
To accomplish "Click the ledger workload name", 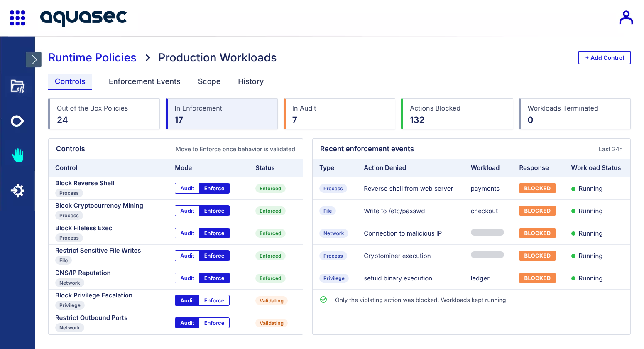I will [x=480, y=278].
